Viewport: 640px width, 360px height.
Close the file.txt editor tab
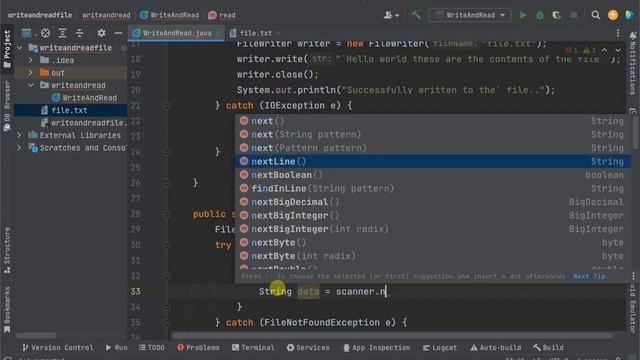[x=279, y=33]
